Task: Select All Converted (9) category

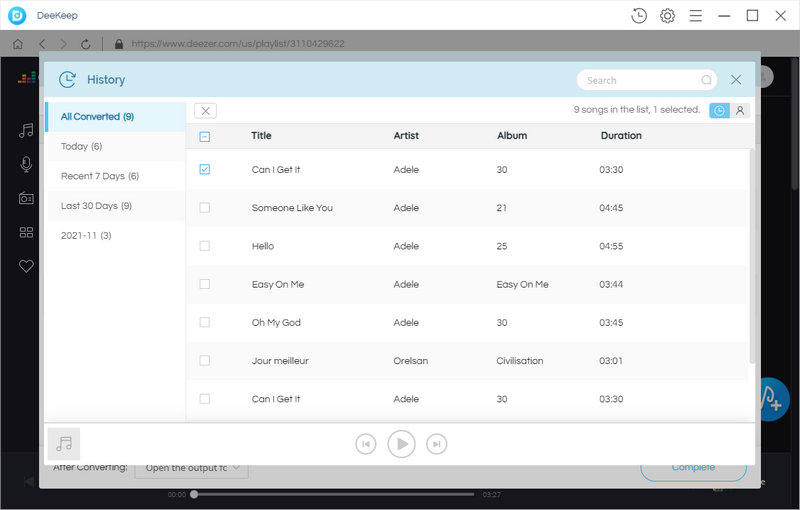Action: pyautogui.click(x=115, y=117)
